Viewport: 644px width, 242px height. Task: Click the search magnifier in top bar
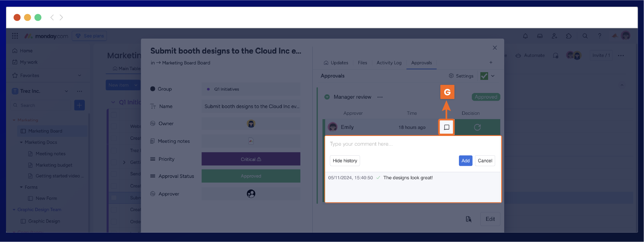click(585, 36)
